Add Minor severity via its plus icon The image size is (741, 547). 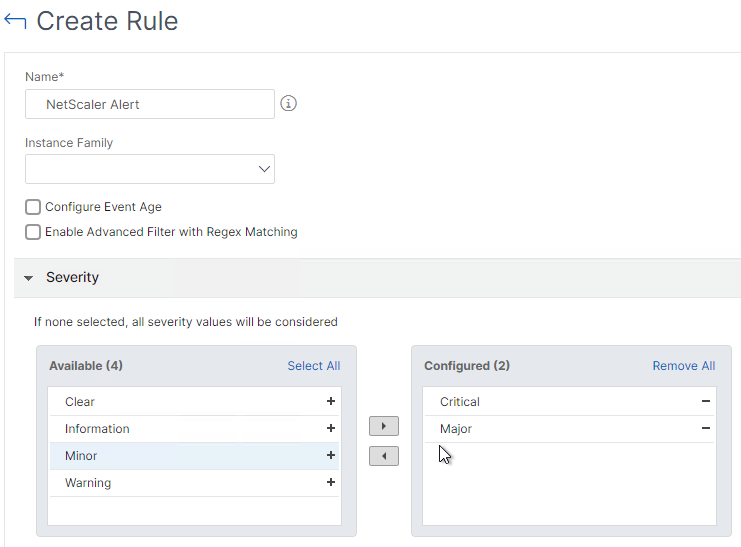tap(331, 455)
